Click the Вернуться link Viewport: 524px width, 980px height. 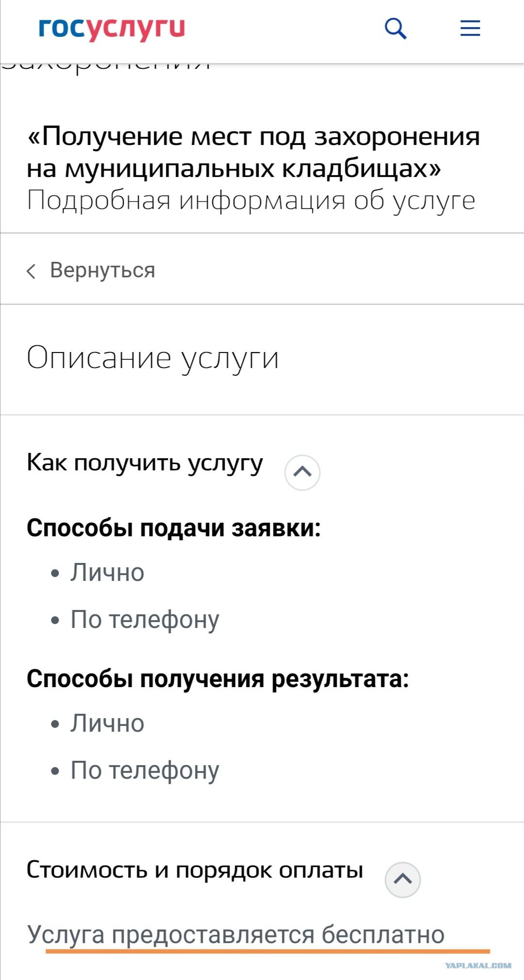(x=102, y=271)
